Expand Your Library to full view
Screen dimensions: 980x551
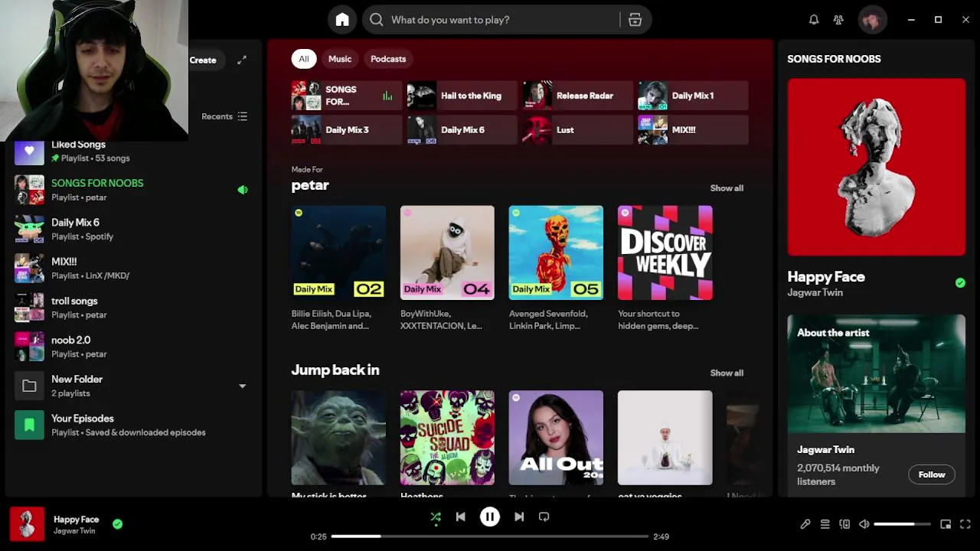[242, 60]
